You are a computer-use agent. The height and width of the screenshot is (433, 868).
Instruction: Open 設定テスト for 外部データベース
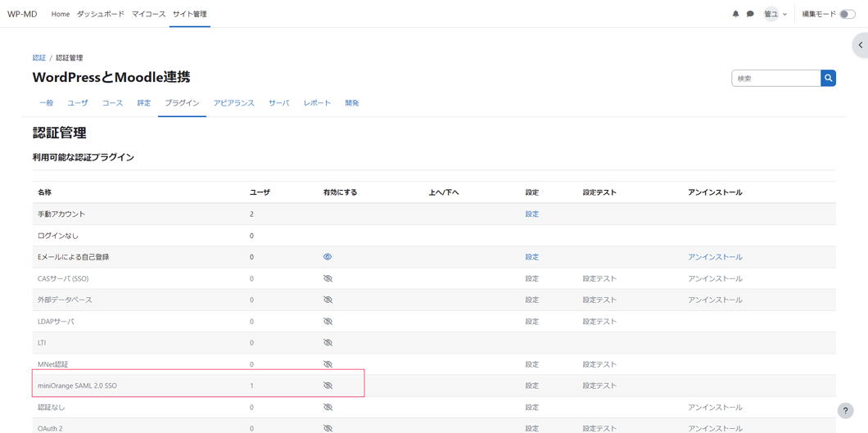[x=599, y=300]
